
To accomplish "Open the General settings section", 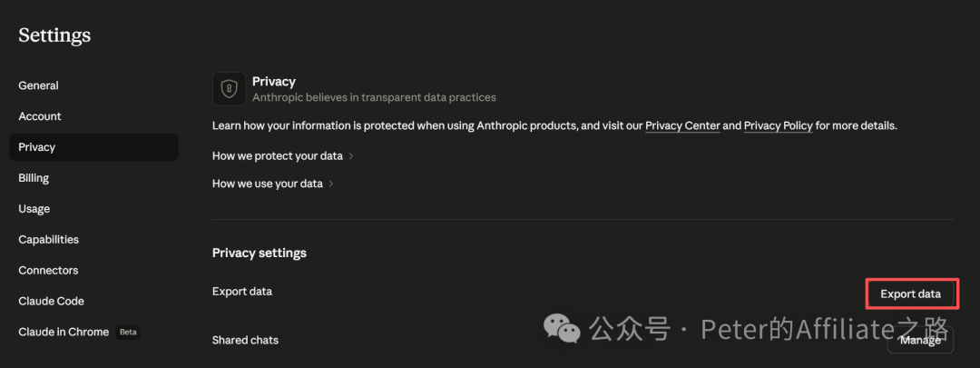I will [38, 85].
